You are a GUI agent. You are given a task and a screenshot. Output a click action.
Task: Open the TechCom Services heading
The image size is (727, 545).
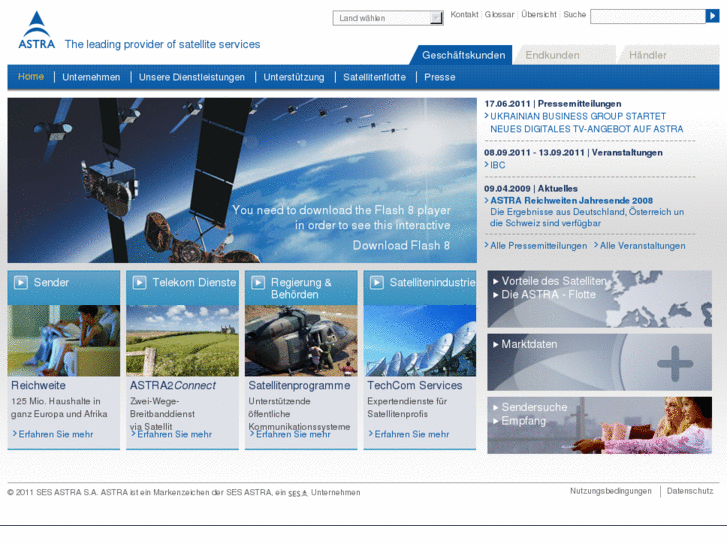[x=415, y=385]
